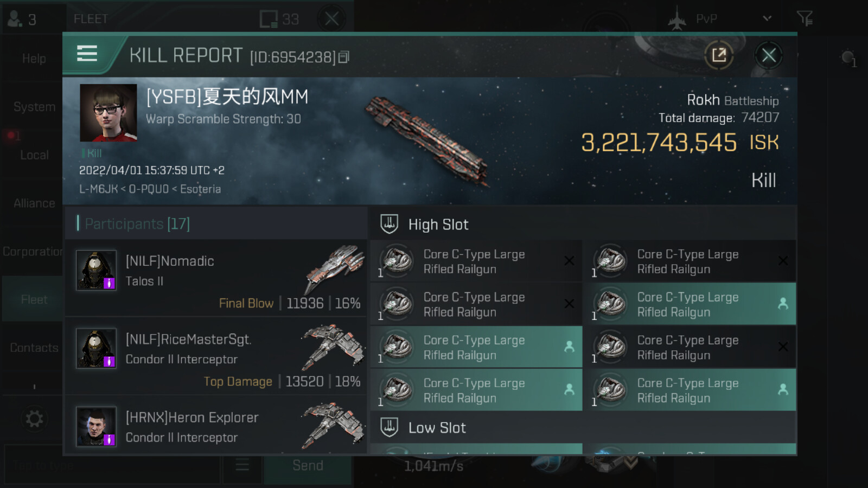Send the chat message
The height and width of the screenshot is (488, 868).
pyautogui.click(x=308, y=465)
